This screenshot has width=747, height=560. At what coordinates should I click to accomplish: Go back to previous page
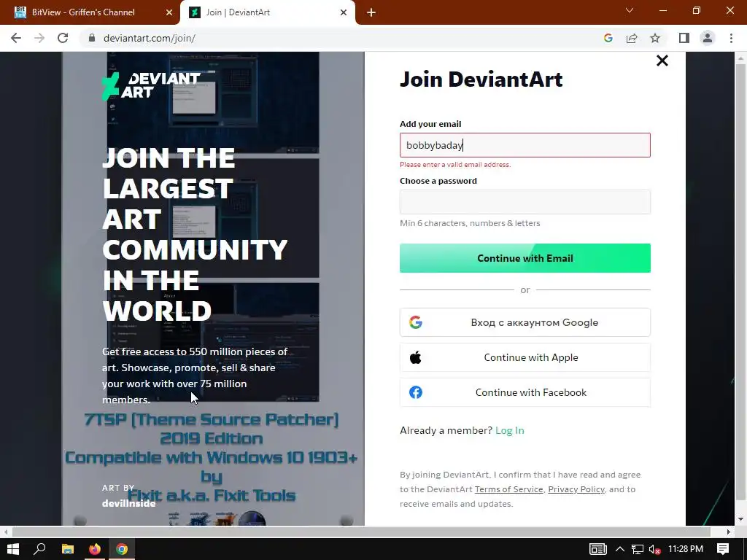click(x=16, y=38)
